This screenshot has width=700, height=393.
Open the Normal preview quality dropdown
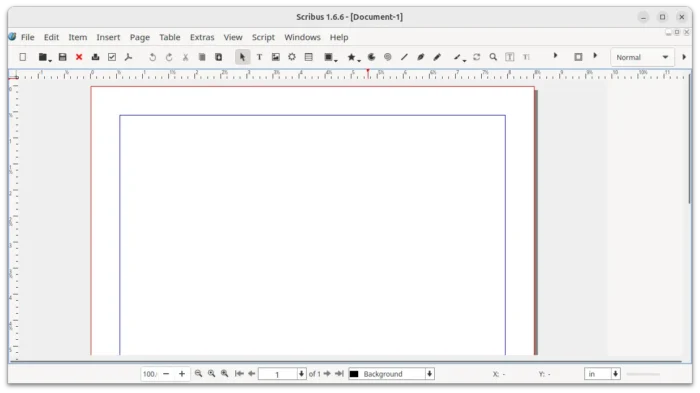(642, 57)
